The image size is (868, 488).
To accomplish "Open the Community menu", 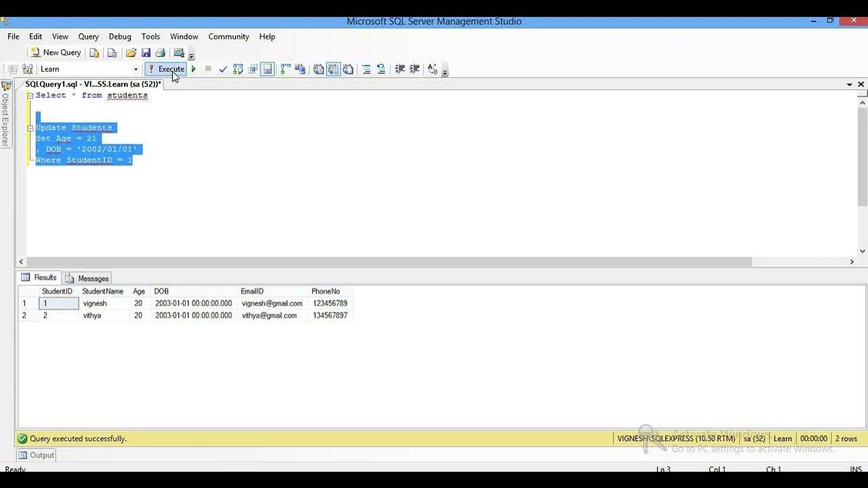I will click(x=229, y=37).
